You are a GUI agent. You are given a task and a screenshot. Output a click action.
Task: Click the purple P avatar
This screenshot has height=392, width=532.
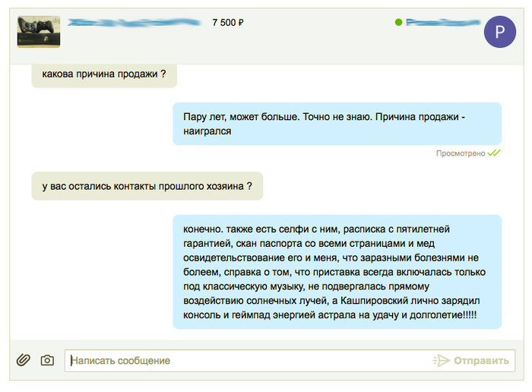click(x=499, y=31)
